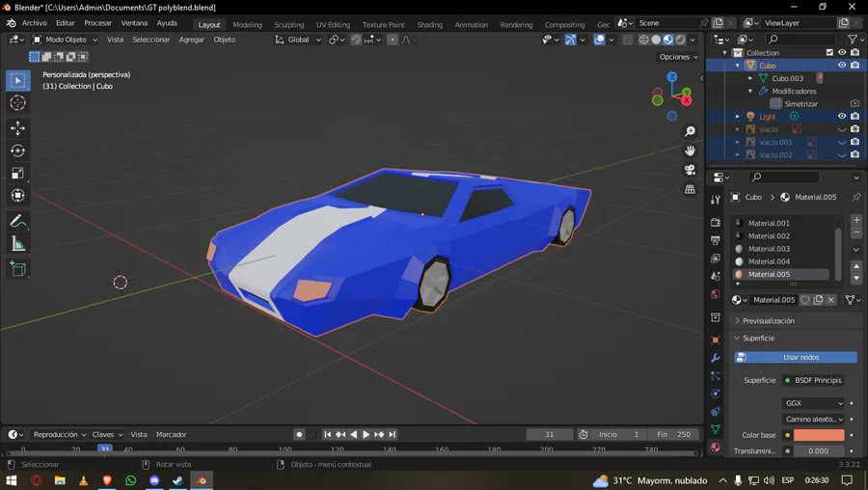Open Global orientation dropdown
The image size is (868, 490).
(x=298, y=40)
